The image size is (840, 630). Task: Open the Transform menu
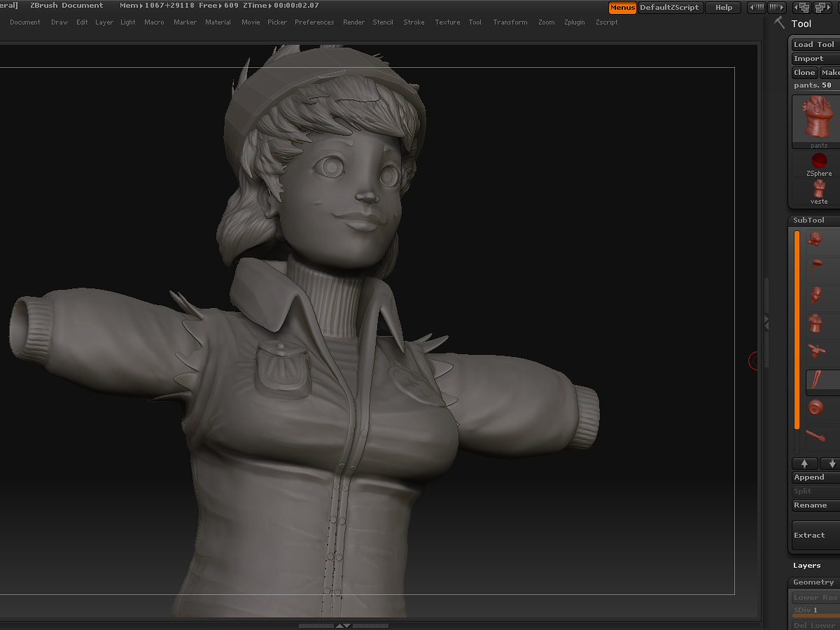click(x=510, y=22)
